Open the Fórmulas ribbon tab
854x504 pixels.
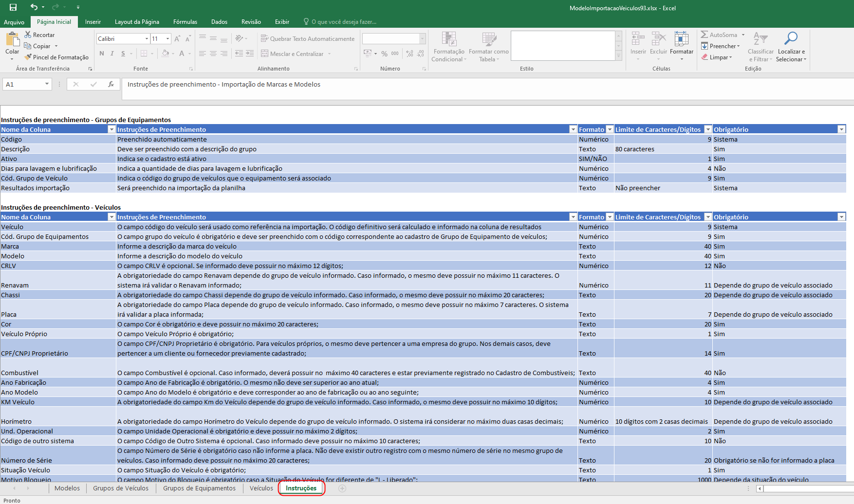click(185, 22)
